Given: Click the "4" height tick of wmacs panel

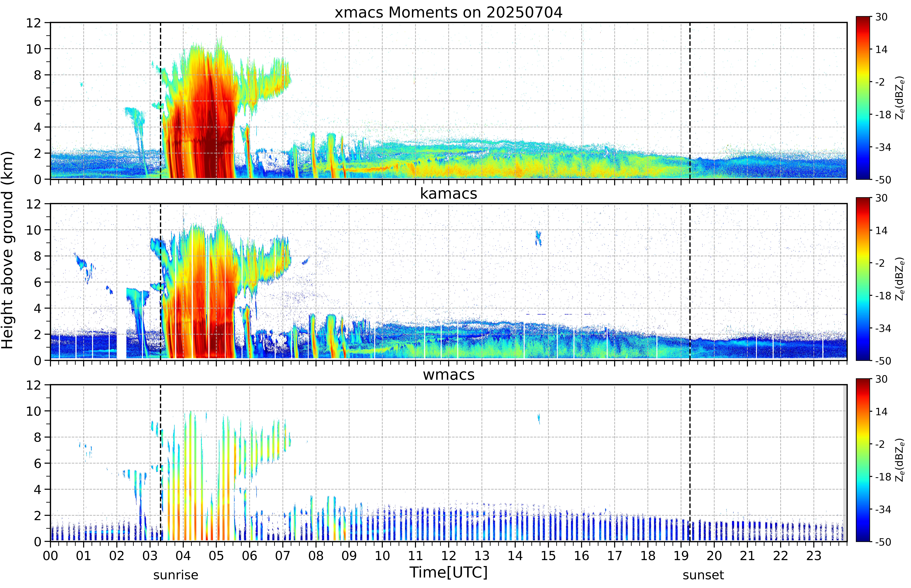Looking at the screenshot, I should pos(37,489).
